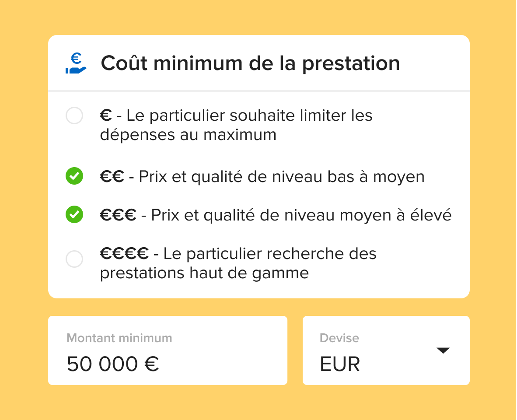Select the €€€€ high-end radio button
The image size is (517, 420).
(x=74, y=259)
